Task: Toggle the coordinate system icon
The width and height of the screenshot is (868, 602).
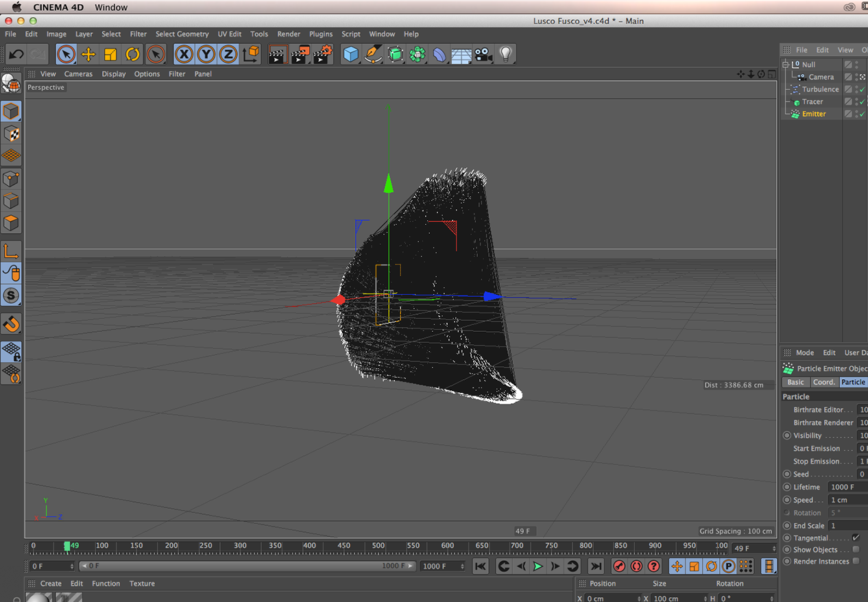Action: click(x=251, y=54)
